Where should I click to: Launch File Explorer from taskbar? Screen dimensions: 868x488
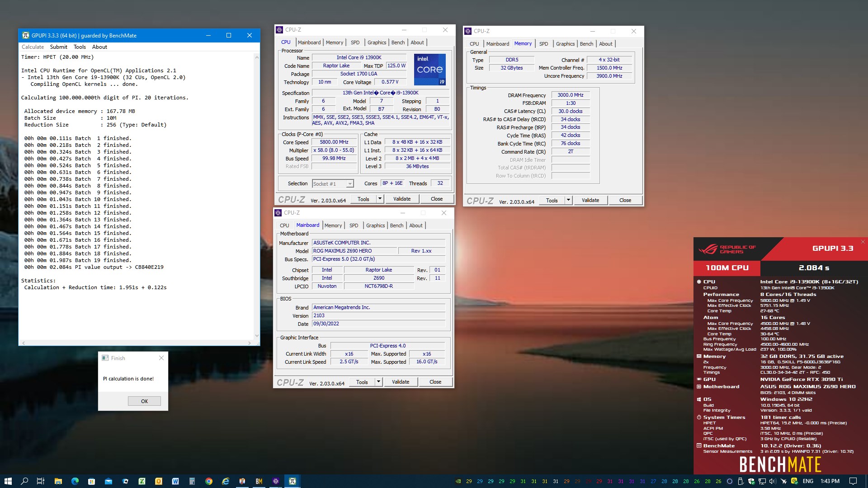(x=58, y=481)
